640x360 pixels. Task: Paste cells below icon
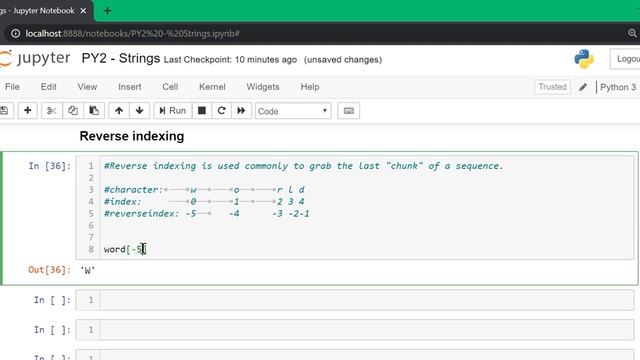[94, 111]
